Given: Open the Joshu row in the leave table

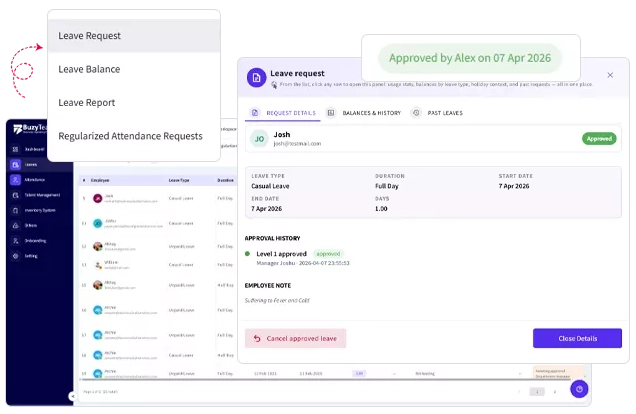Looking at the screenshot, I should click(x=158, y=223).
